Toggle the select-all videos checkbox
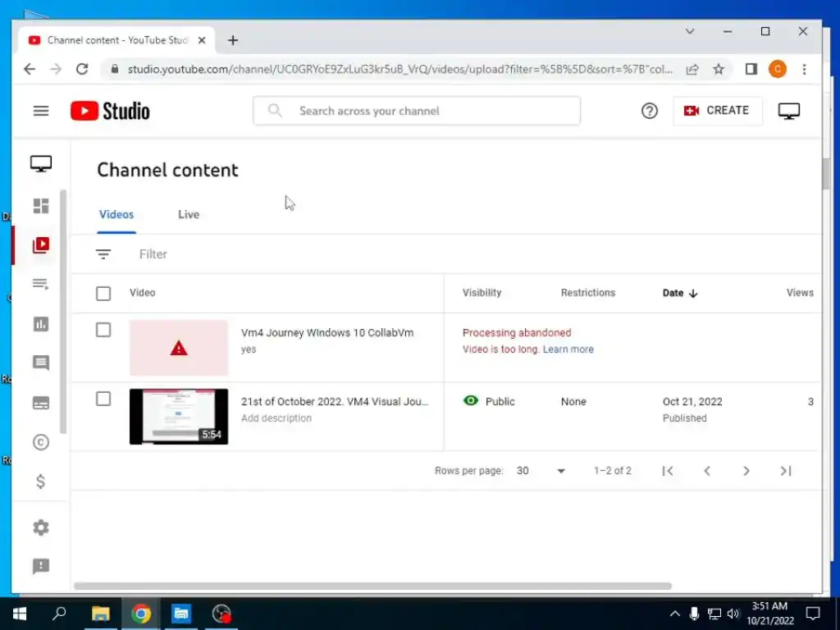Screen dimensions: 840x630 point(103,294)
